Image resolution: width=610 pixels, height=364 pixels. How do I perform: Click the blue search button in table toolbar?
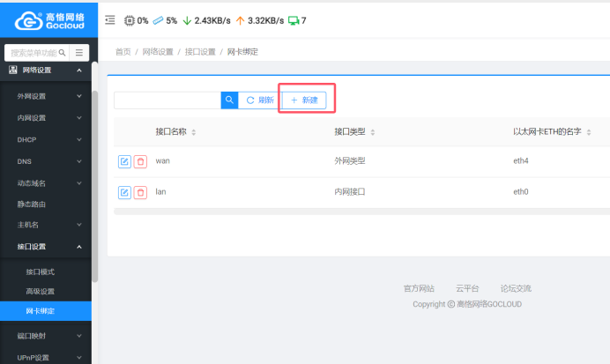click(229, 100)
